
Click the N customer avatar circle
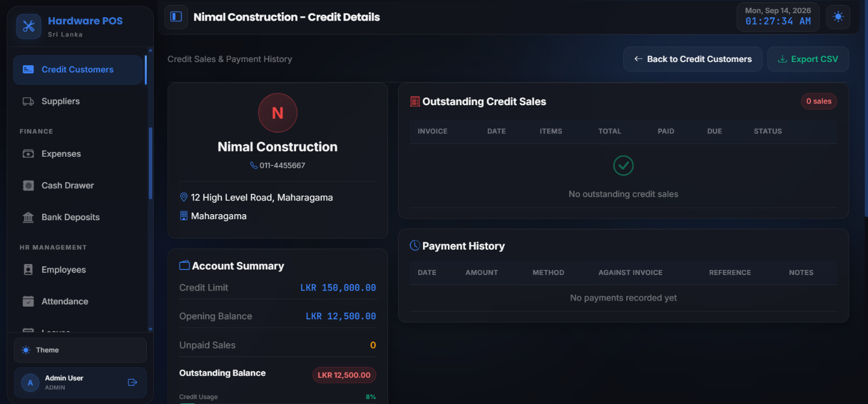point(278,113)
